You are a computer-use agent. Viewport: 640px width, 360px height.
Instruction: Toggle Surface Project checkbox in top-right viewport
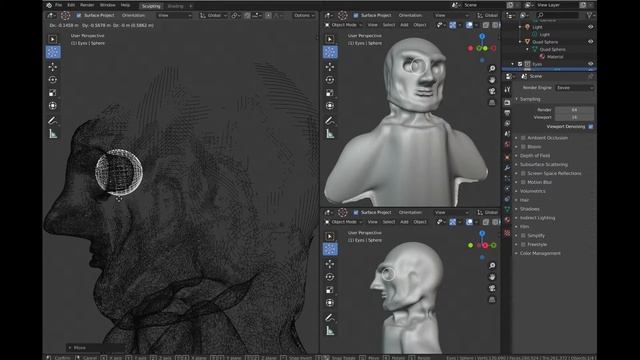click(356, 16)
